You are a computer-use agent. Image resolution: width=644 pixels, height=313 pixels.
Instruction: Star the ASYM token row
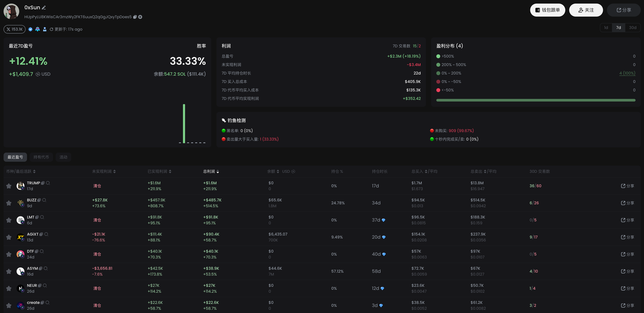(x=9, y=271)
